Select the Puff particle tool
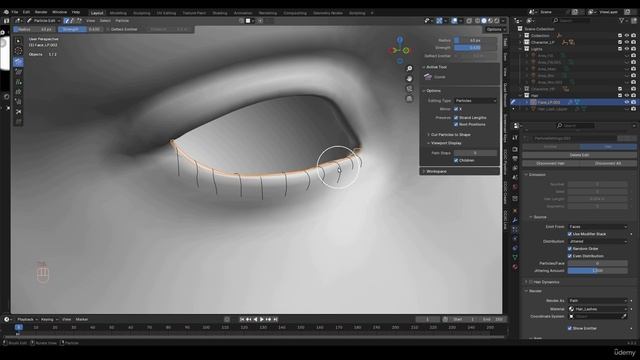Viewport: 640px width, 360px height. 18,102
